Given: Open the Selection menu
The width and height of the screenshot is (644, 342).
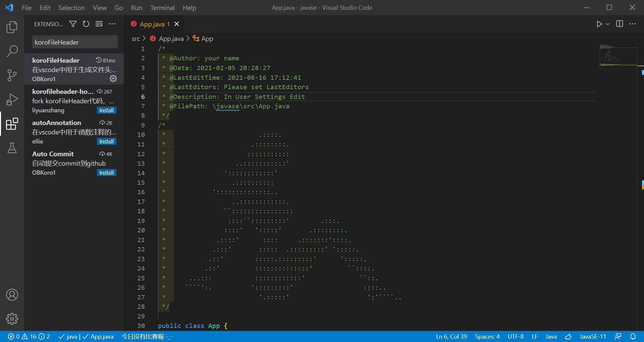Looking at the screenshot, I should pyautogui.click(x=71, y=8).
